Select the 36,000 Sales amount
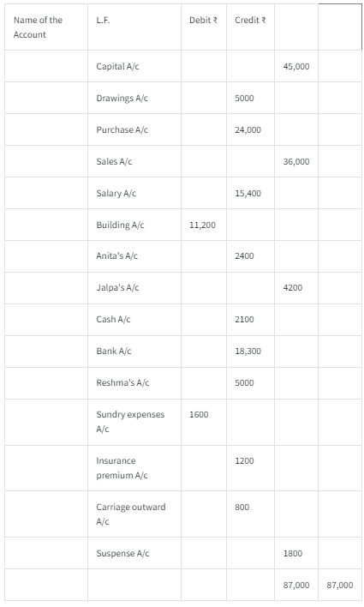364x607 pixels. [296, 162]
